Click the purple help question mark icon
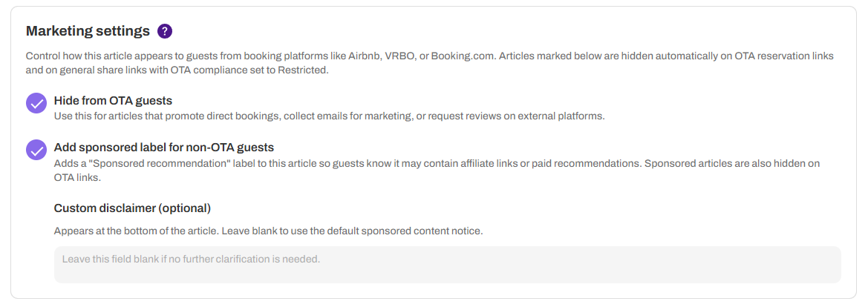 pos(165,31)
